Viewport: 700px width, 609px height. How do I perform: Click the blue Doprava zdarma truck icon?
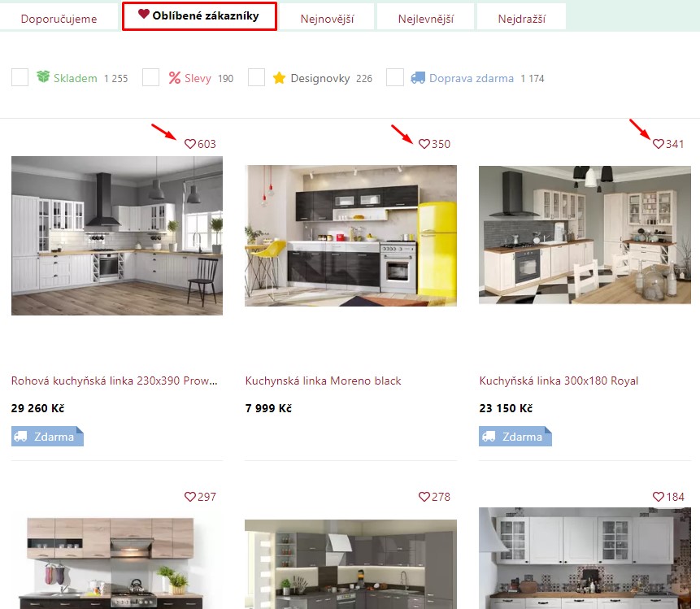(x=418, y=78)
